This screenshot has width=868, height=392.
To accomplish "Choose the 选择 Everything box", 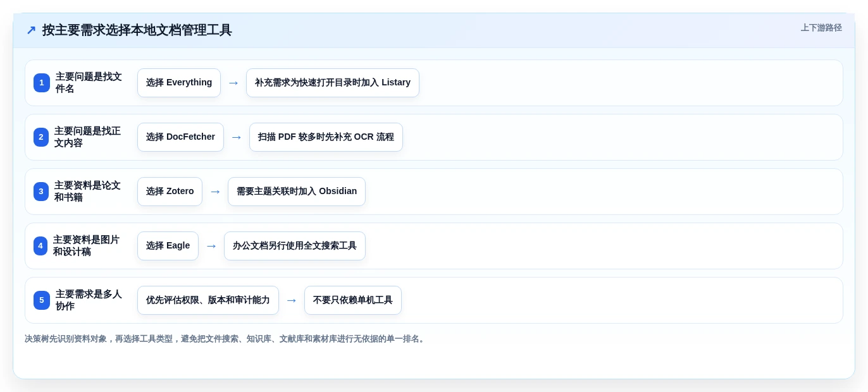I will (x=179, y=83).
